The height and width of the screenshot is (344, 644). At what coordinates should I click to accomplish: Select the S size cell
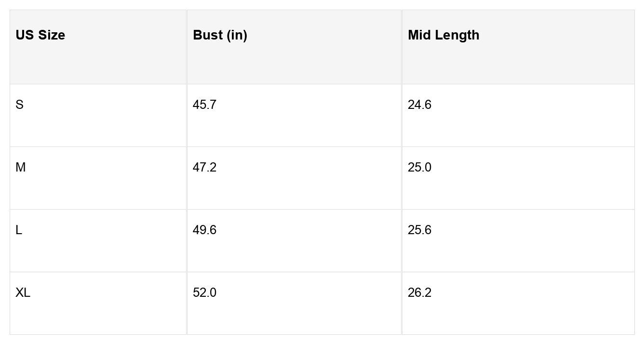(20, 105)
